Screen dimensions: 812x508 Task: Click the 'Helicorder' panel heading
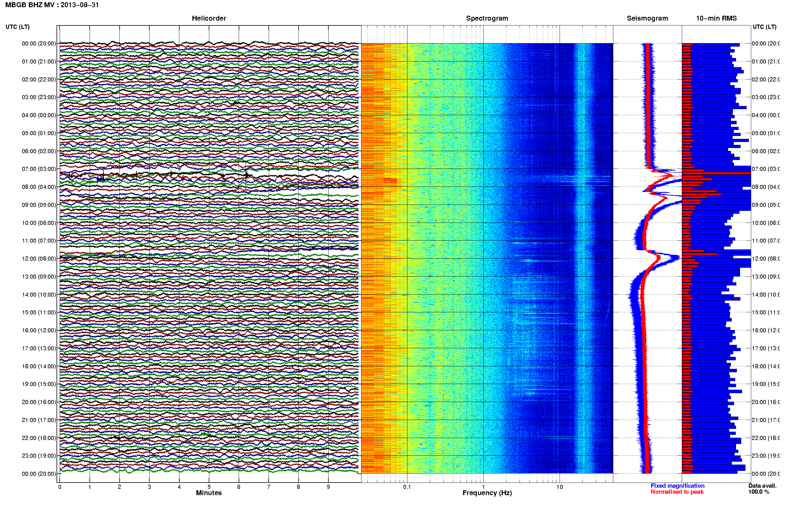(x=209, y=18)
